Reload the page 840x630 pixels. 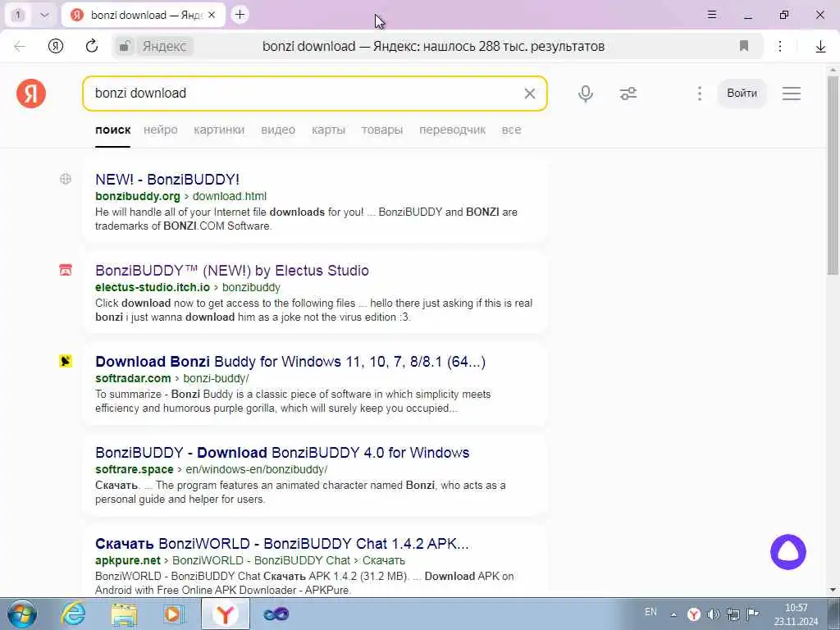[x=92, y=46]
